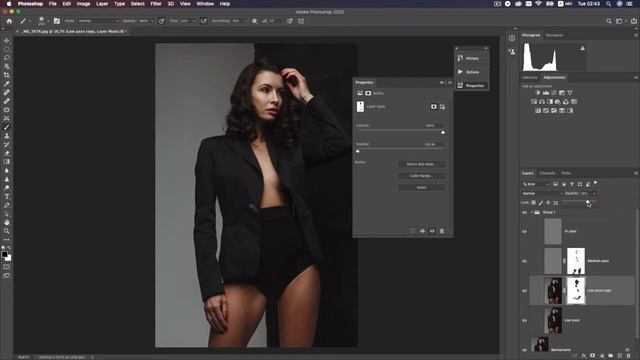Open brush Opacity dropdown in options bar

tap(152, 21)
